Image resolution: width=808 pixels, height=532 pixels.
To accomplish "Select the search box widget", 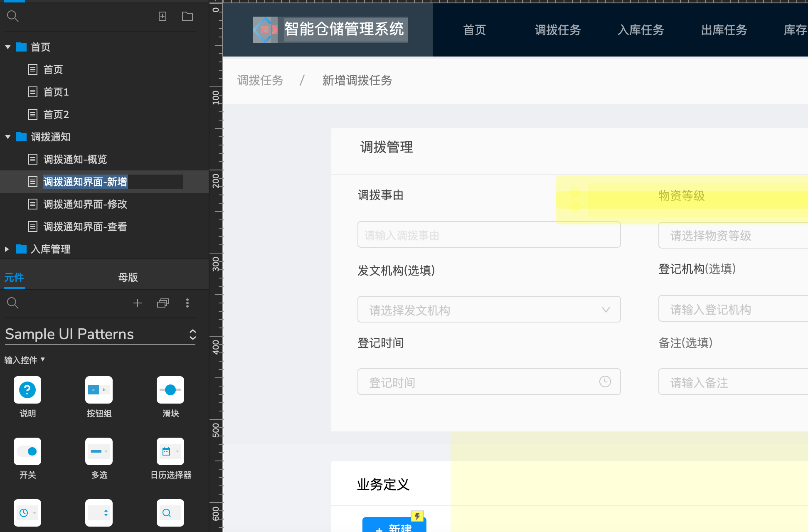I will tap(170, 513).
